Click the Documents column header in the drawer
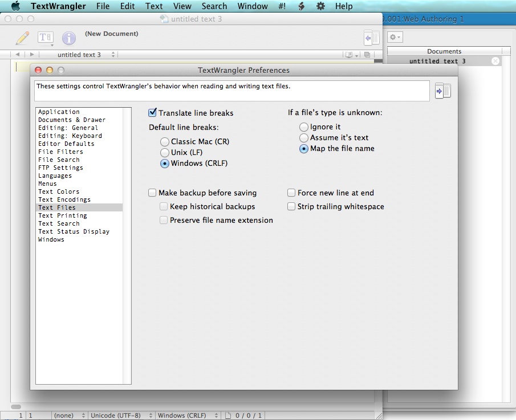The width and height of the screenshot is (516, 420). point(444,51)
